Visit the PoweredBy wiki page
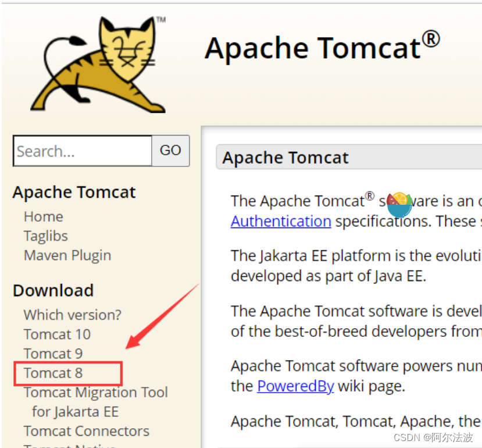Image resolution: width=482 pixels, height=448 pixels. (295, 386)
